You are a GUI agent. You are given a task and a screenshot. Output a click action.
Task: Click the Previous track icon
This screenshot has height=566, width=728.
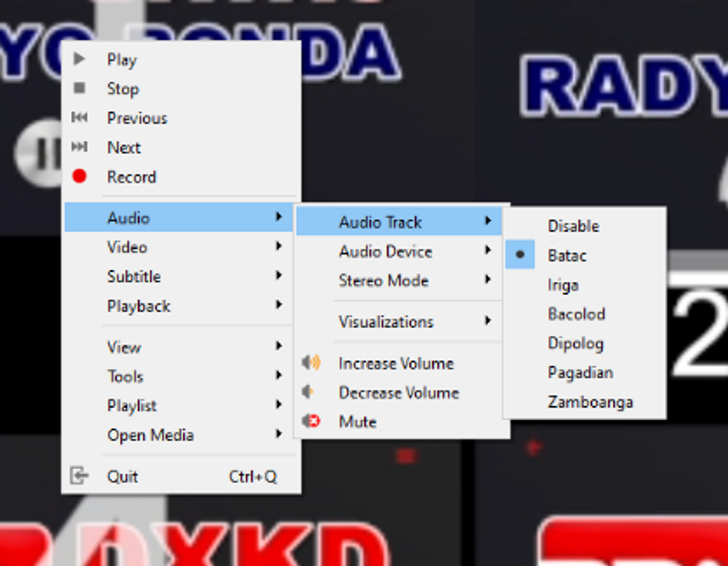pos(79,118)
